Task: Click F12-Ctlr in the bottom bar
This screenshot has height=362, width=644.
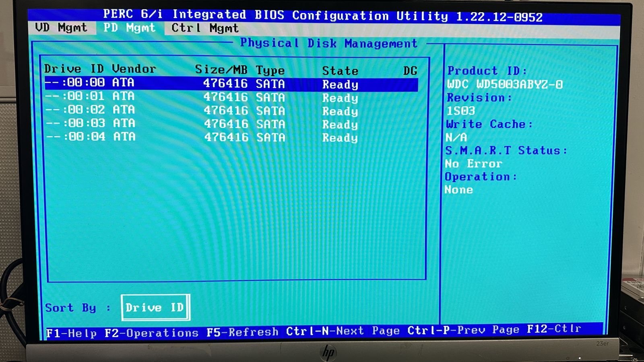Action: coord(554,329)
